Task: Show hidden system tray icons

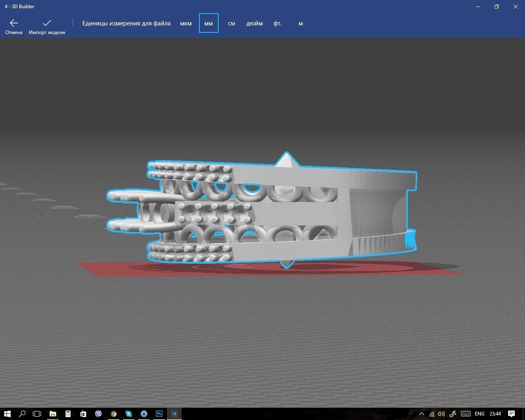Action: pyautogui.click(x=421, y=413)
